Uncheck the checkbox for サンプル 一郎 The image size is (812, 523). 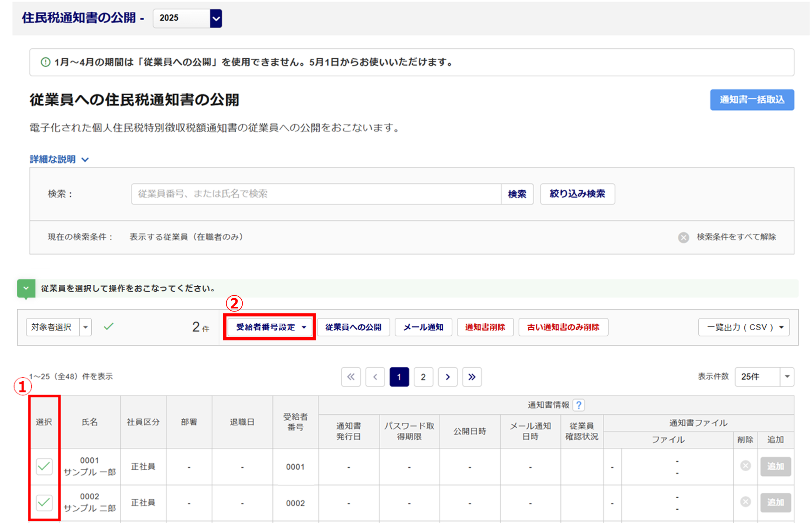click(44, 466)
